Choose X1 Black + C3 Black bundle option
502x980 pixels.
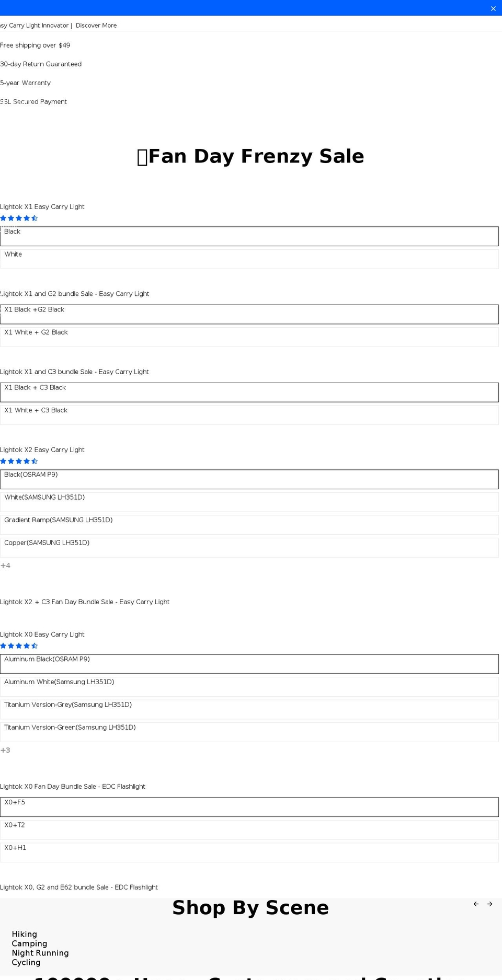pyautogui.click(x=249, y=392)
